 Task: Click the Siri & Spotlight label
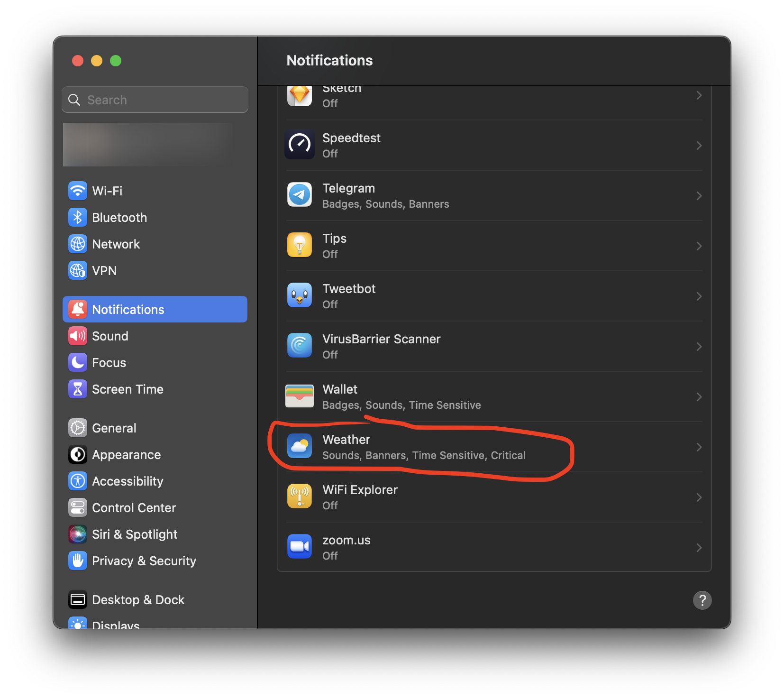click(135, 534)
